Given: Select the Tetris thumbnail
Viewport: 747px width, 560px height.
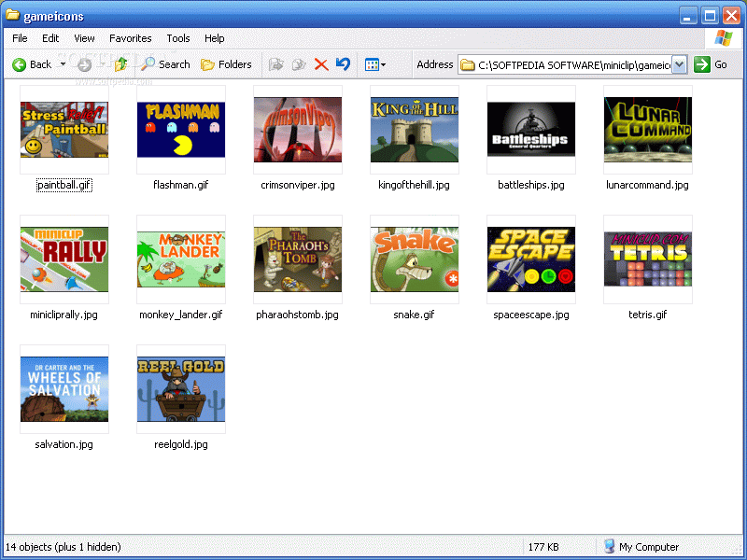Looking at the screenshot, I should point(648,259).
